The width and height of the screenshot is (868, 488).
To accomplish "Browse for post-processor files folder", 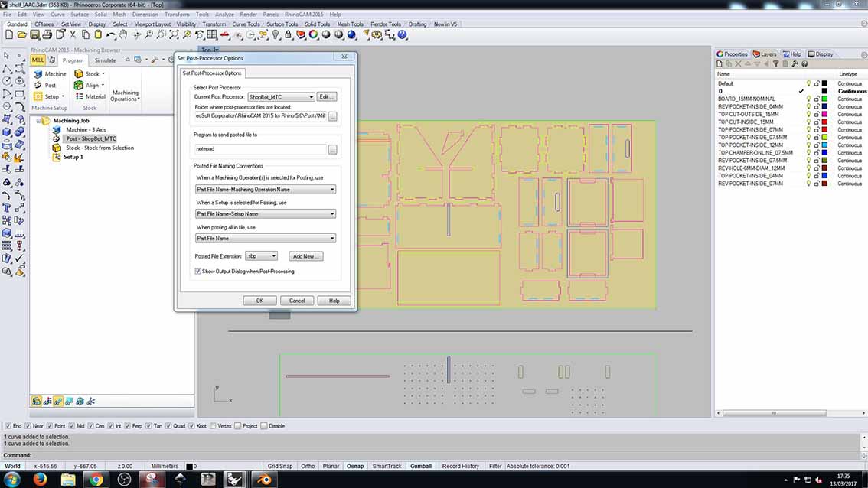I will point(333,116).
